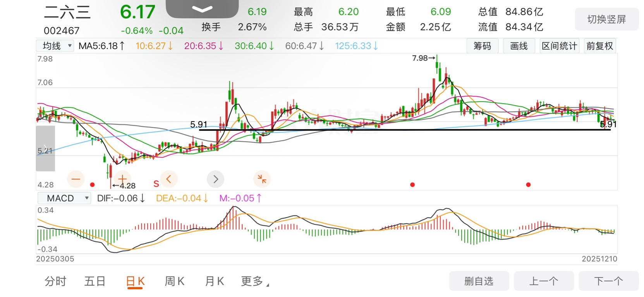This screenshot has width=644, height=297.
Task: Tap the collapse/shrink arrows icon
Action: [262, 179]
